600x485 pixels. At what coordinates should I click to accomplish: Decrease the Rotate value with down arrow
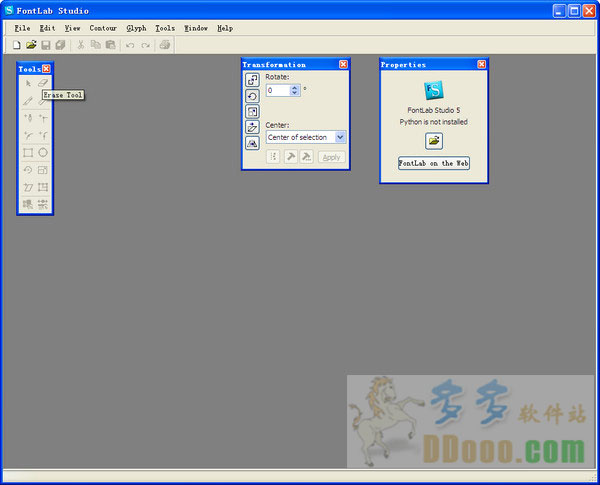click(294, 93)
